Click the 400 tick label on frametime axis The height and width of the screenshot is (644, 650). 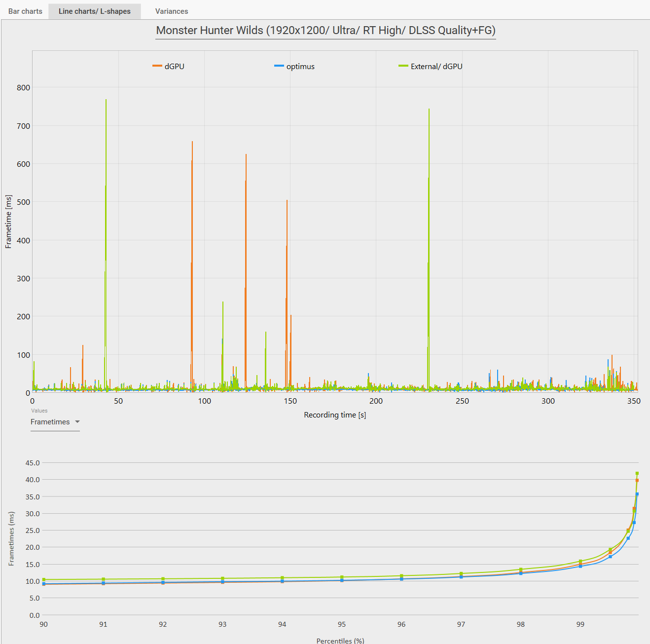tap(23, 240)
